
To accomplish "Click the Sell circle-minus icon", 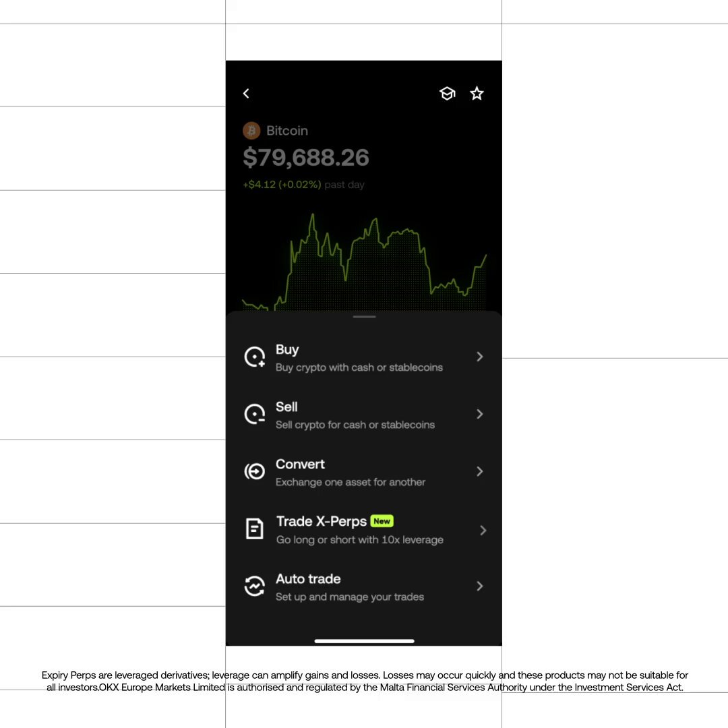I will click(x=254, y=414).
